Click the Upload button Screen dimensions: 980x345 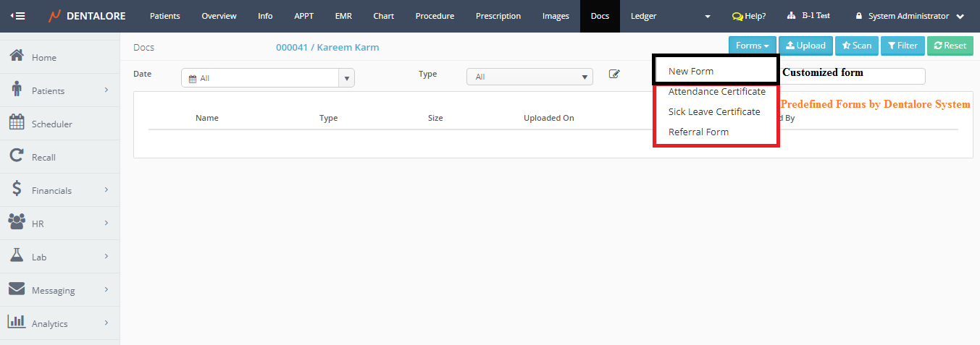pos(805,46)
